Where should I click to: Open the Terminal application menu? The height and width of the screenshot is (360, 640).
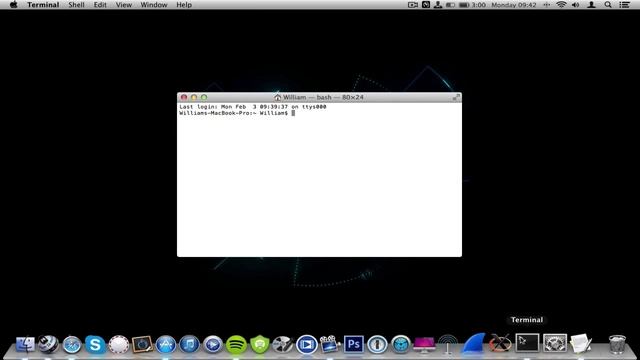click(43, 5)
